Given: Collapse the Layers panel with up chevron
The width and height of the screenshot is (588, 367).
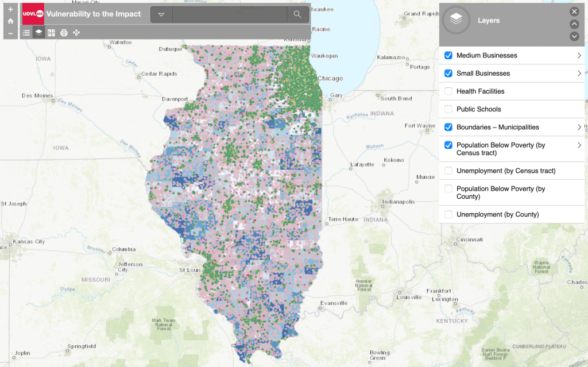Looking at the screenshot, I should 574,24.
